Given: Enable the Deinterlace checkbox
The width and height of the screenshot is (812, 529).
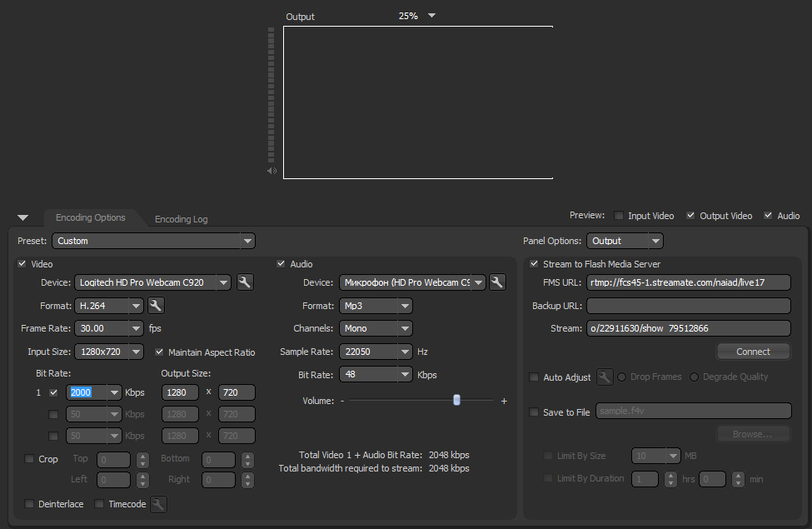Looking at the screenshot, I should [x=30, y=504].
